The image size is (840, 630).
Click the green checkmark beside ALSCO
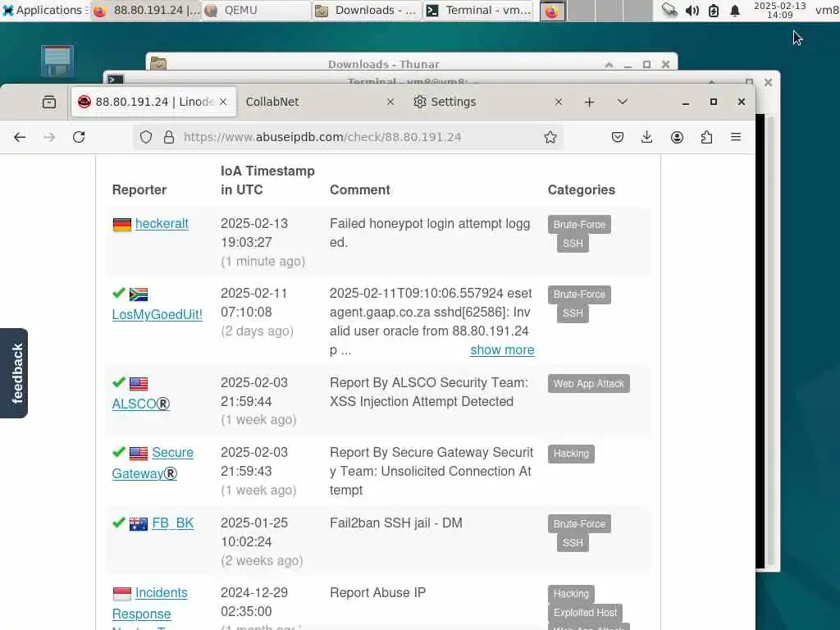tap(119, 382)
